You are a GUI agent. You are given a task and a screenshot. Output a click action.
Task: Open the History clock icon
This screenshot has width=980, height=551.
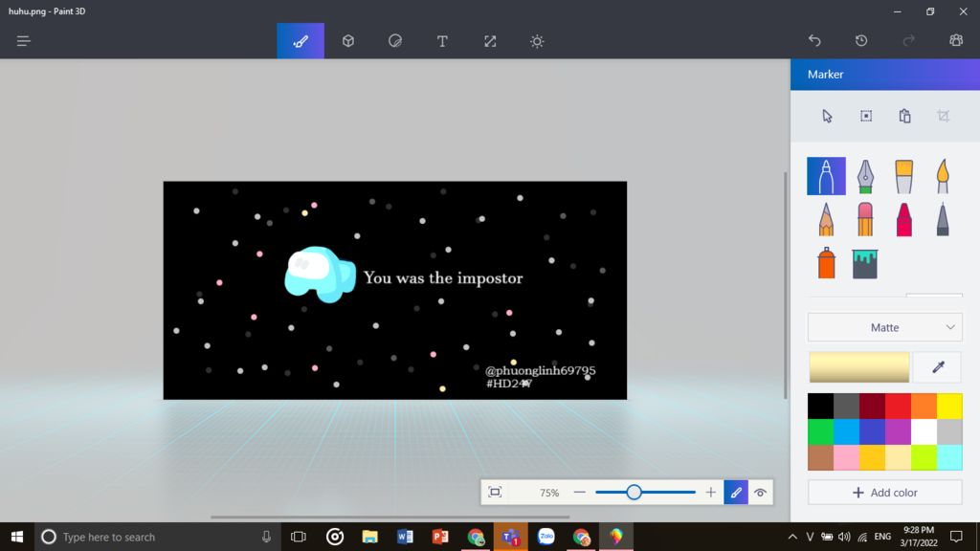pos(861,40)
